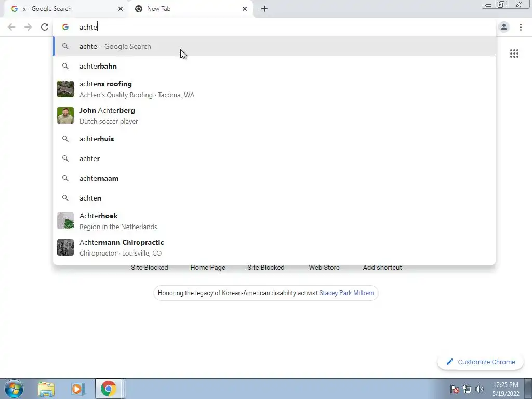Click search icon beside 'achternaam'
This screenshot has height=399, width=532.
point(65,178)
